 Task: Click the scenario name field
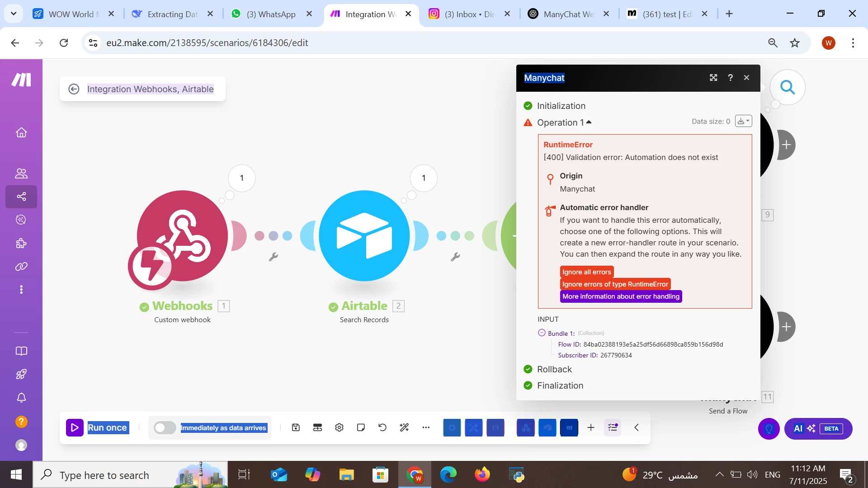click(150, 89)
